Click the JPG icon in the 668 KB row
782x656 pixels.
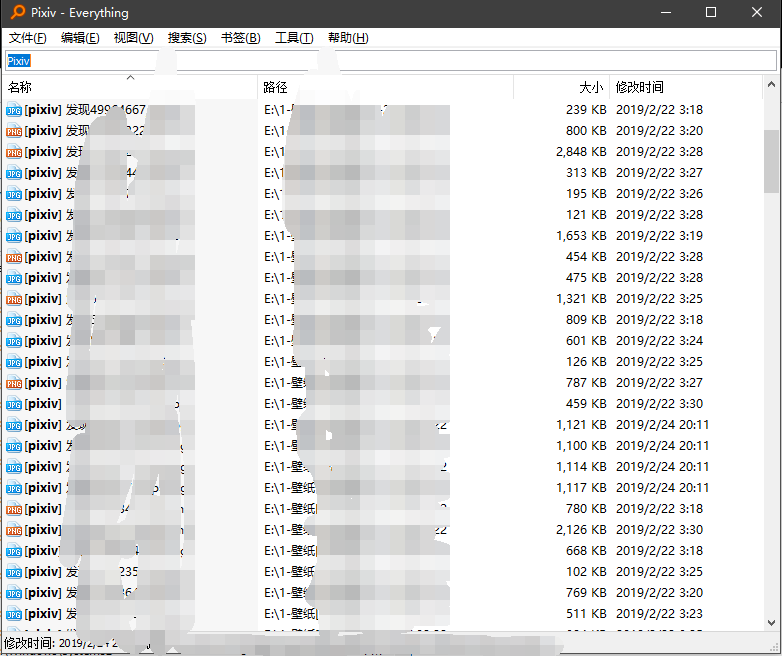coord(14,551)
